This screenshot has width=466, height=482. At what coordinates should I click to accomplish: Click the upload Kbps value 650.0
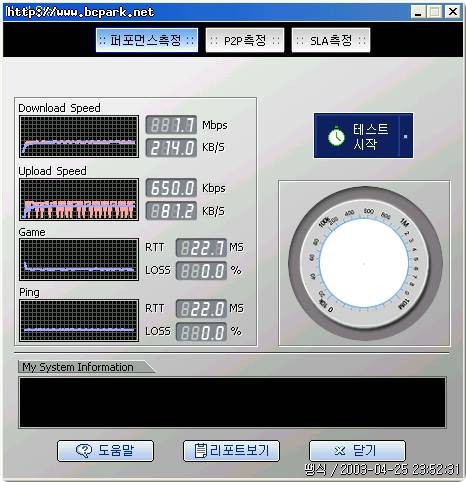pyautogui.click(x=171, y=188)
